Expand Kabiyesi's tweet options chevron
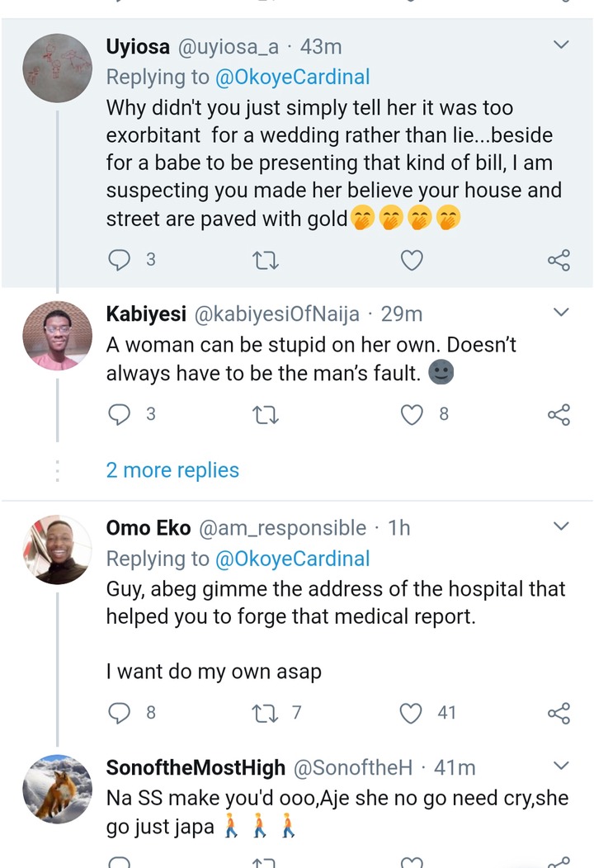This screenshot has width=594, height=868. pyautogui.click(x=561, y=312)
